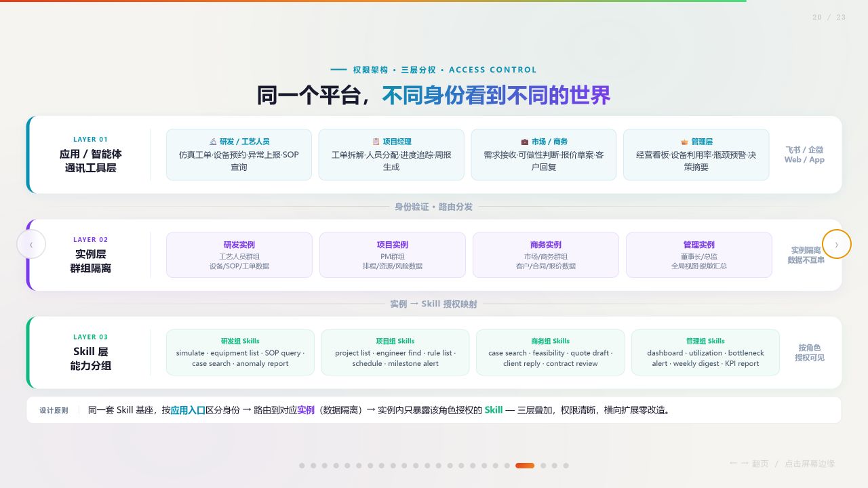Click 经营看板·设备利用率·瓶颈预警·决策摘要 description

(696, 161)
